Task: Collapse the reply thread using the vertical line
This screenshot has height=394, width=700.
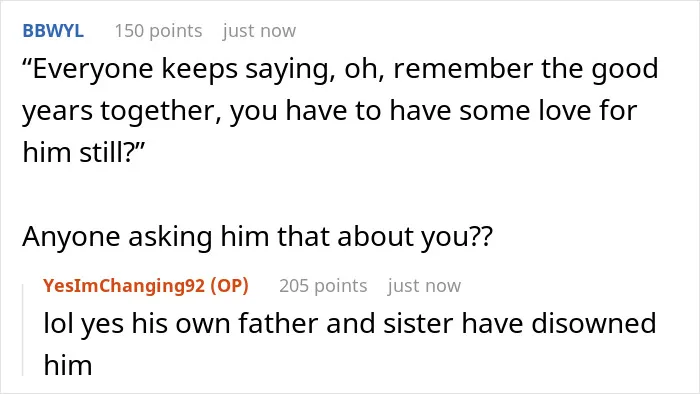Action: coord(23,330)
